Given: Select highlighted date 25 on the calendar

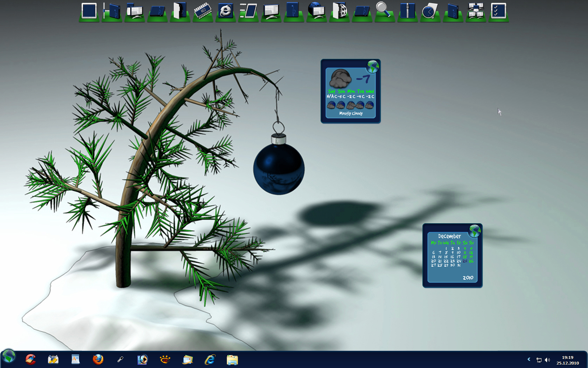Looking at the screenshot, I should click(465, 261).
